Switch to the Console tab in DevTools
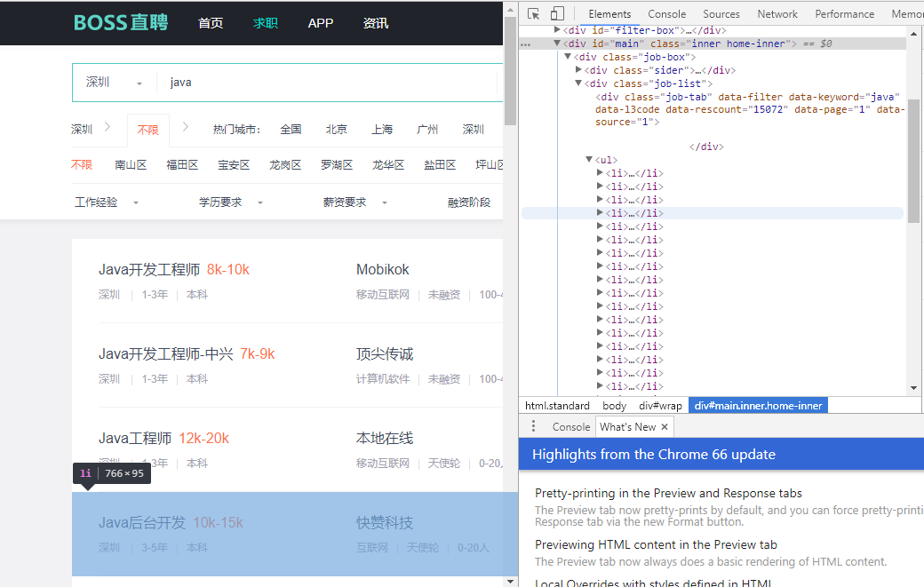The width and height of the screenshot is (924, 587). pos(666,13)
